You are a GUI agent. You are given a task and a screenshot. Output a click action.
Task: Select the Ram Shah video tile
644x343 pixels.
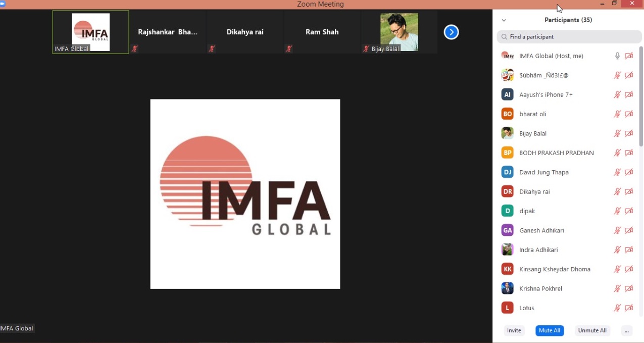pyautogui.click(x=322, y=32)
